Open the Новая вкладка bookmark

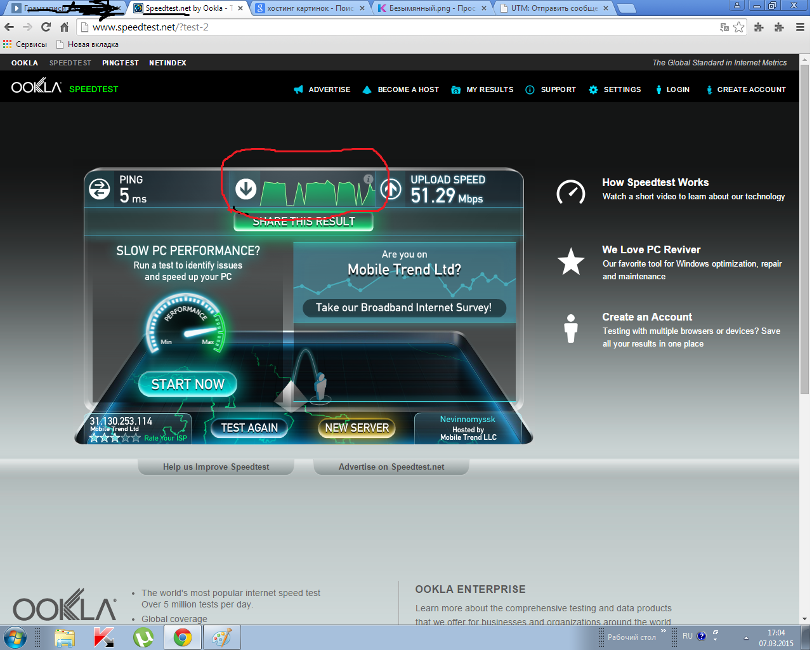87,44
